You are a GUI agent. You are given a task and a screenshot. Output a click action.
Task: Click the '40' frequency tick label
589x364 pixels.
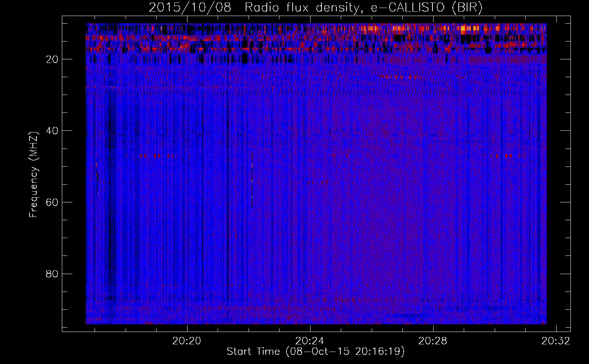pyautogui.click(x=52, y=131)
